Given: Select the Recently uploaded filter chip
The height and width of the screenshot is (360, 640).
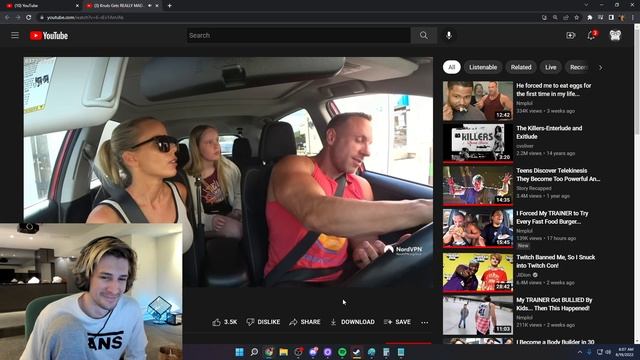Looking at the screenshot, I should [578, 67].
